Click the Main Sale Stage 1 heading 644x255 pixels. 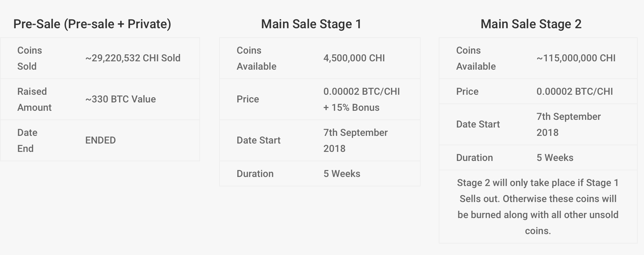click(311, 24)
